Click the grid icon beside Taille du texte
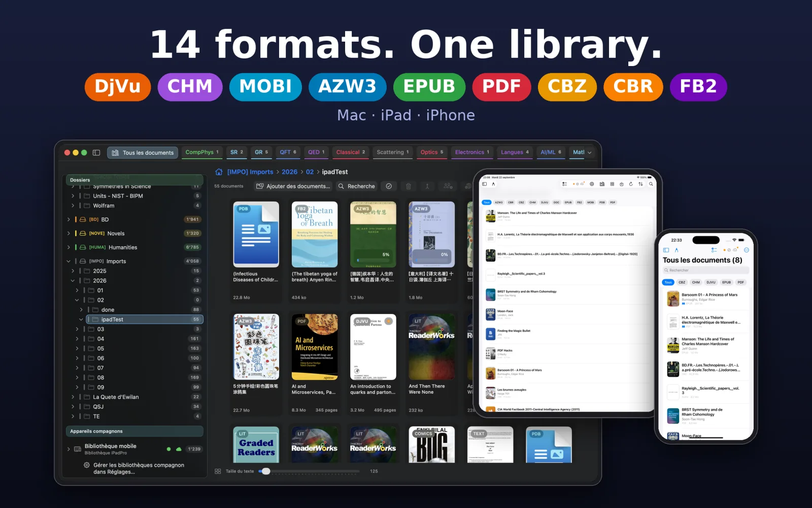Viewport: 812px width, 508px height. coord(218,471)
